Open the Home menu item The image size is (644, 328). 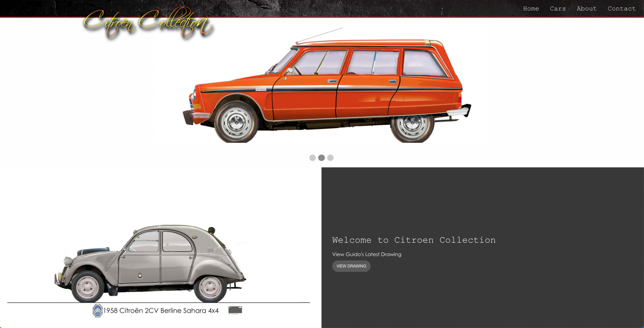tap(531, 8)
